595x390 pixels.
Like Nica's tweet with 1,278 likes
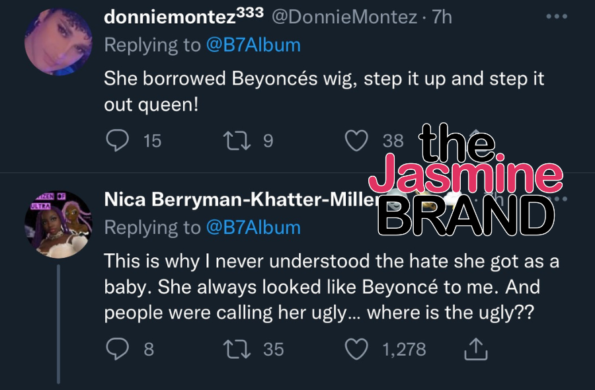click(356, 349)
